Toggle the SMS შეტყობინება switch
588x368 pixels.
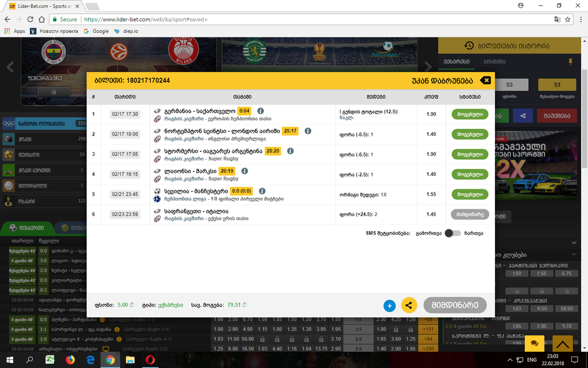[x=452, y=233]
